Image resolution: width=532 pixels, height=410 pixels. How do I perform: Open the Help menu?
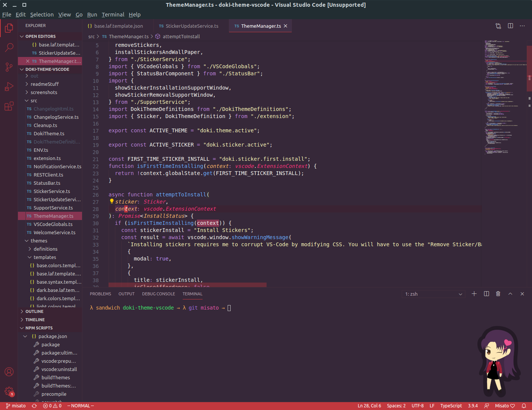pyautogui.click(x=135, y=15)
